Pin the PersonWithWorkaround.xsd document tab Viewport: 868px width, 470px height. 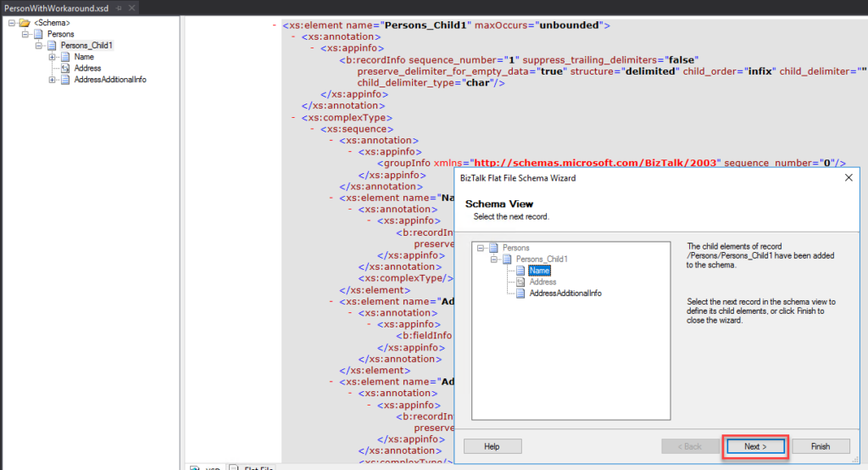[x=119, y=8]
